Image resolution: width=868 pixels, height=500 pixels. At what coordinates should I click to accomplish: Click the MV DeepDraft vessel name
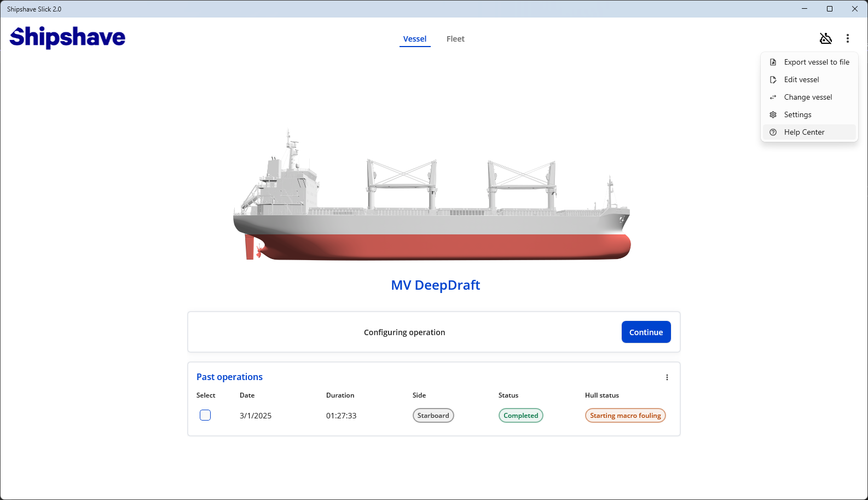click(x=435, y=285)
